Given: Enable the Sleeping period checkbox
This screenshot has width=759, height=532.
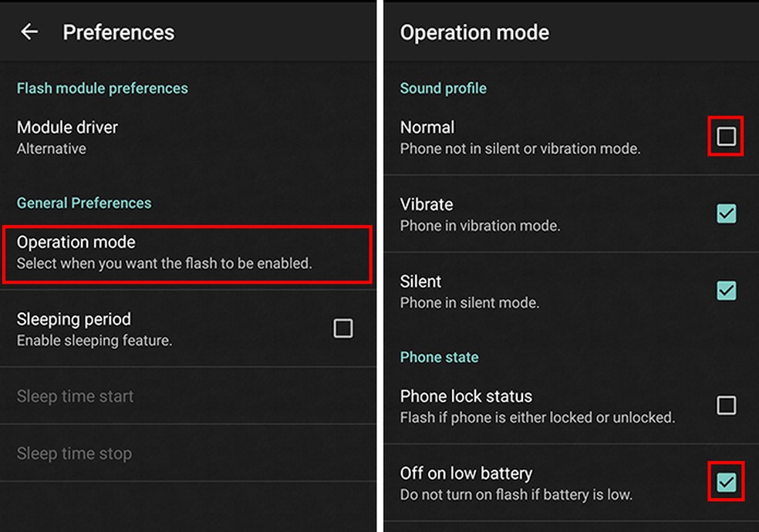Looking at the screenshot, I should click(342, 328).
